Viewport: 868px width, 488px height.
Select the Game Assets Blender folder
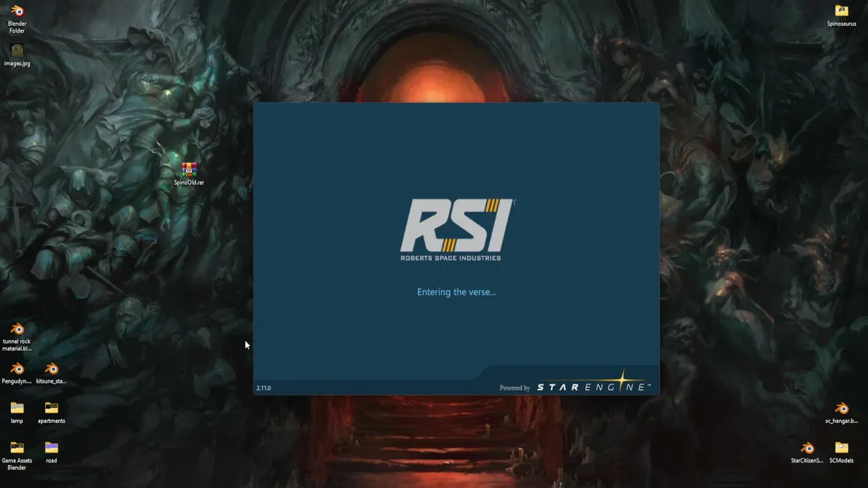coord(17,455)
